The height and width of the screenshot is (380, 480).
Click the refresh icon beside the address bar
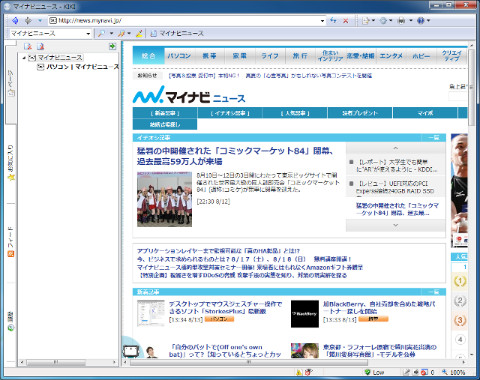pos(333,21)
